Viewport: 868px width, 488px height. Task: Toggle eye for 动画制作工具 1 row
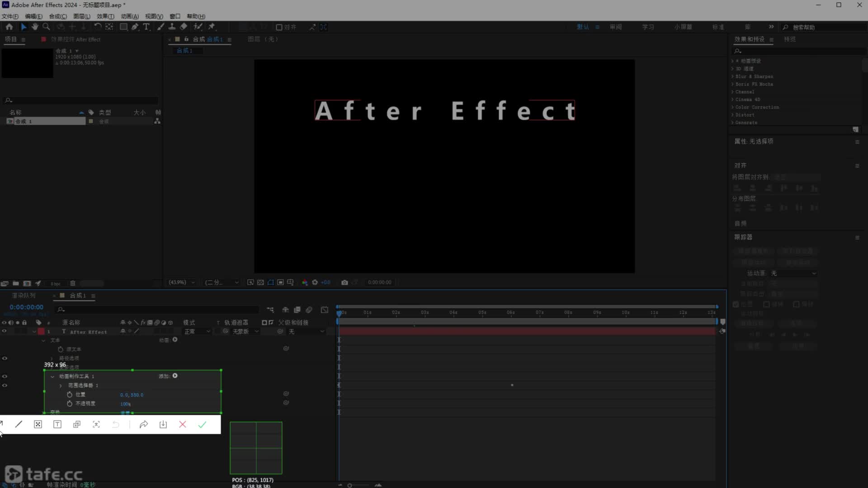click(x=5, y=376)
